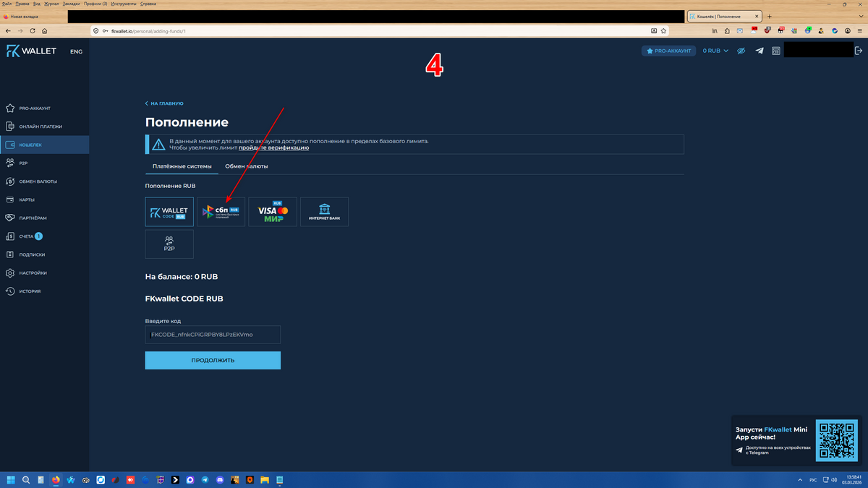Open the Платёжные системы tab
This screenshot has width=868, height=488.
point(182,166)
